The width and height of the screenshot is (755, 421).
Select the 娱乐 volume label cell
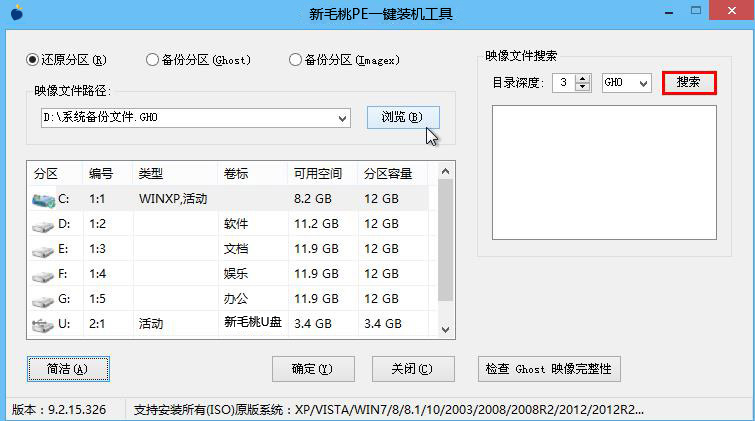pyautogui.click(x=235, y=274)
